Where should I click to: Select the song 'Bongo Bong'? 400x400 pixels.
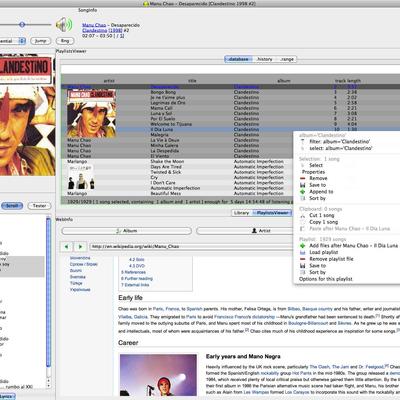163,92
